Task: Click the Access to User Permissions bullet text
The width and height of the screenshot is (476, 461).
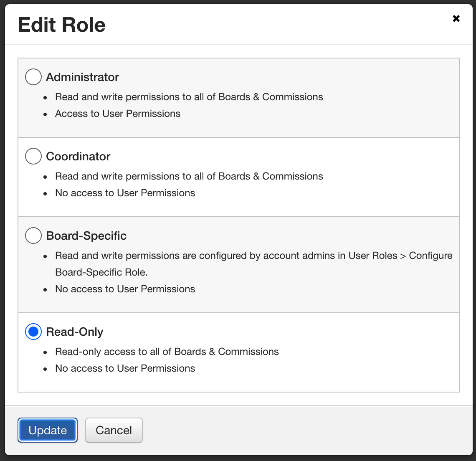Action: pos(118,113)
